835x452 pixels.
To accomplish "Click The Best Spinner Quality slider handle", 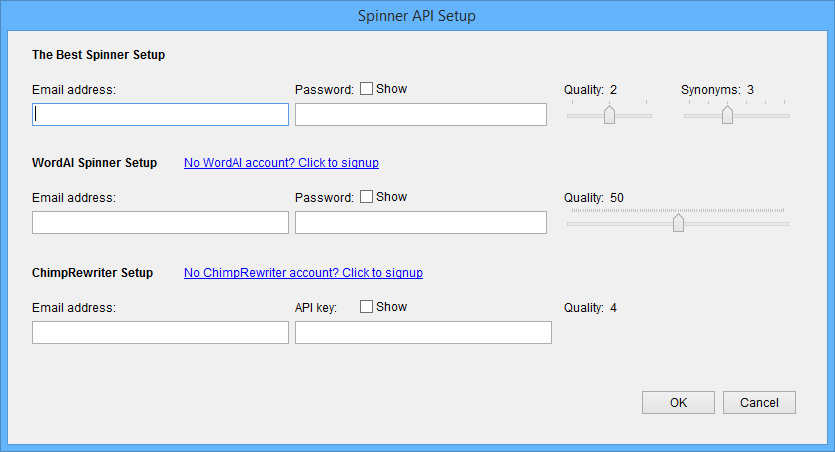I will (x=609, y=116).
